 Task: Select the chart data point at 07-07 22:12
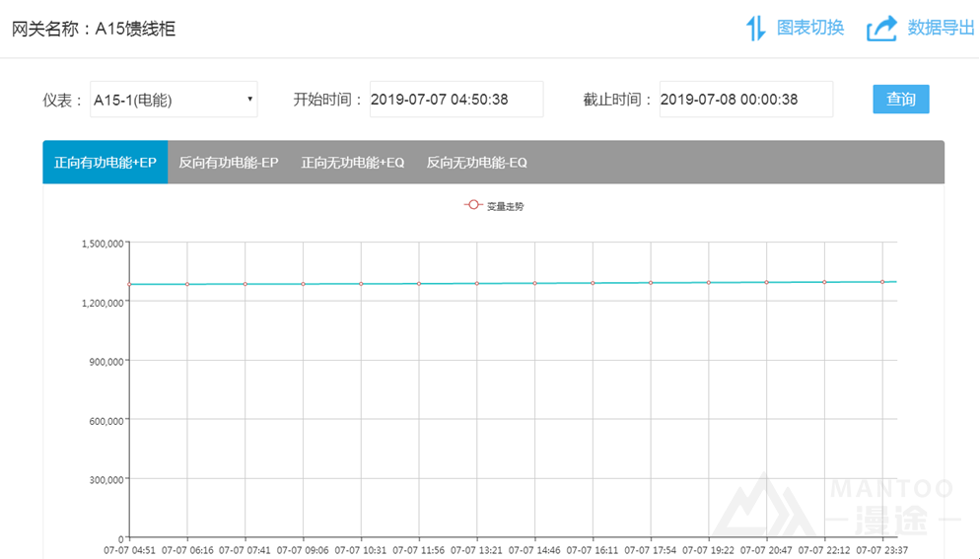(824, 282)
